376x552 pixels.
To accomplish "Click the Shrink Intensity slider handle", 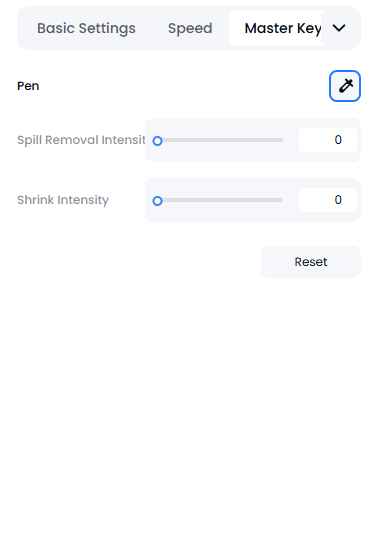I will point(157,201).
